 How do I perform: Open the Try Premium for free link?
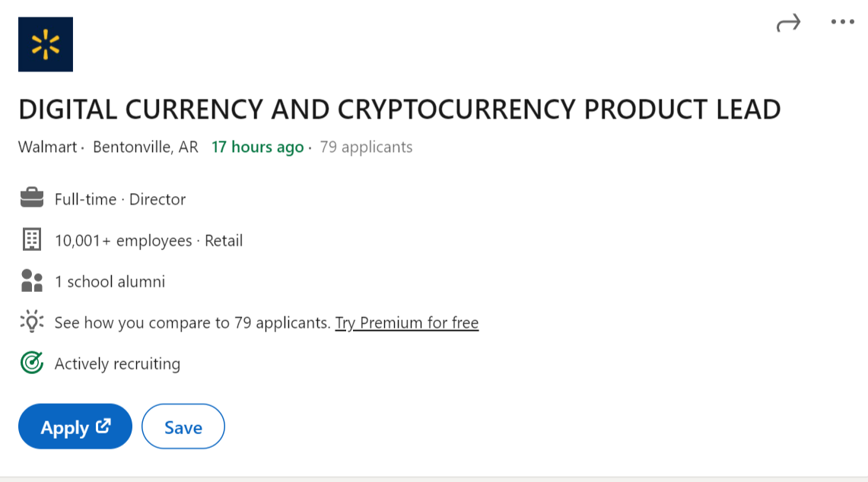(x=406, y=322)
